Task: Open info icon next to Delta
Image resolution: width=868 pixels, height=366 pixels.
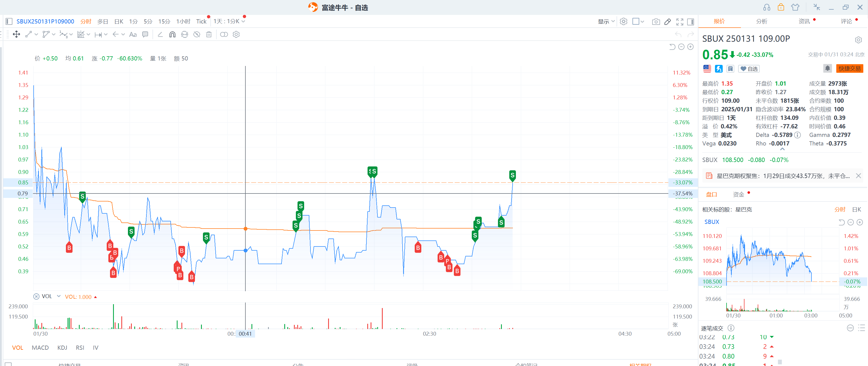Action: click(x=798, y=135)
